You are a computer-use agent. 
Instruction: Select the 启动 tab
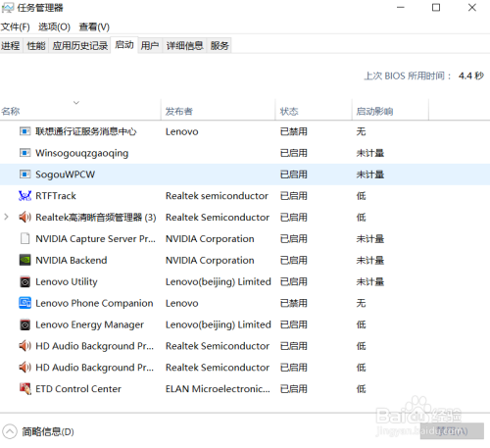(124, 45)
